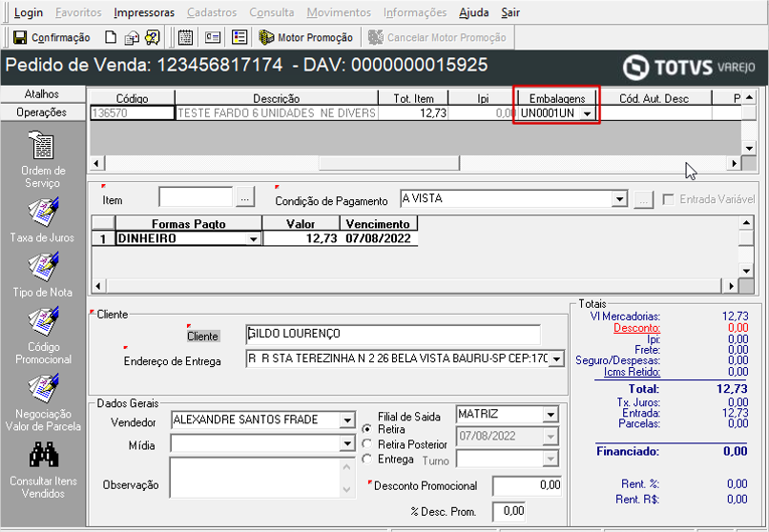
Task: Switch to the Operações tab
Action: (x=42, y=113)
